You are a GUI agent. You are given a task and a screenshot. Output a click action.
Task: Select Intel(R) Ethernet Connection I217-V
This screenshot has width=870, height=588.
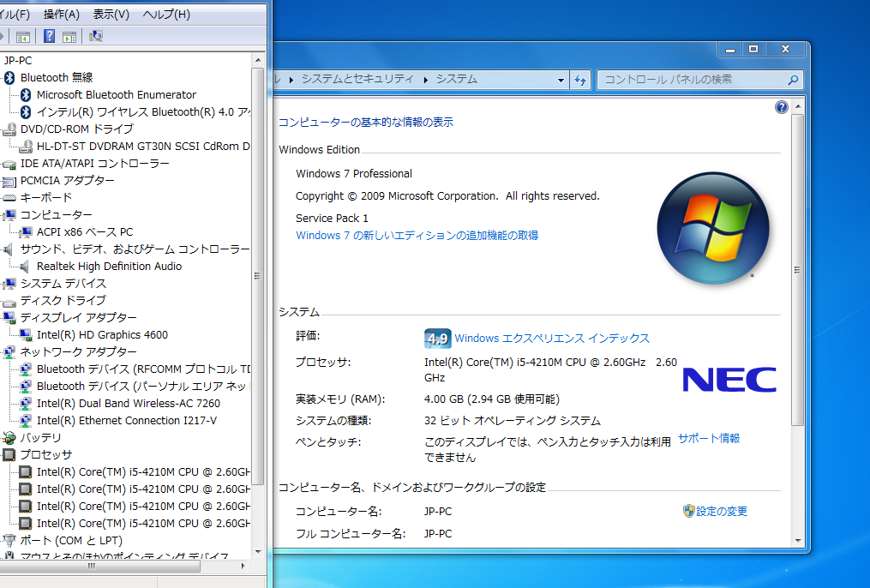127,421
